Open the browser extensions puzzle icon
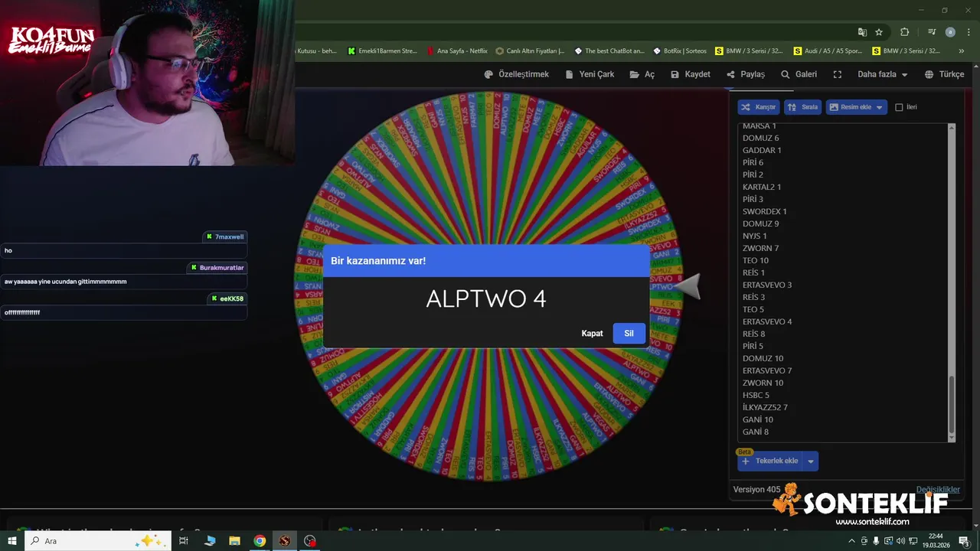Image resolution: width=980 pixels, height=551 pixels. coord(904,32)
